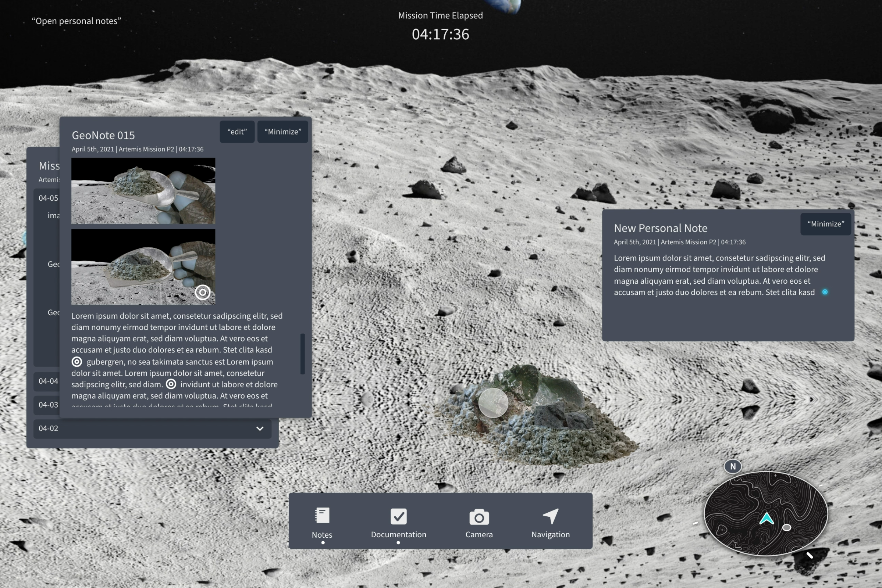Viewport: 882px width, 588px height.
Task: Click the "edit" button on GeoNote 015
Action: pos(237,132)
